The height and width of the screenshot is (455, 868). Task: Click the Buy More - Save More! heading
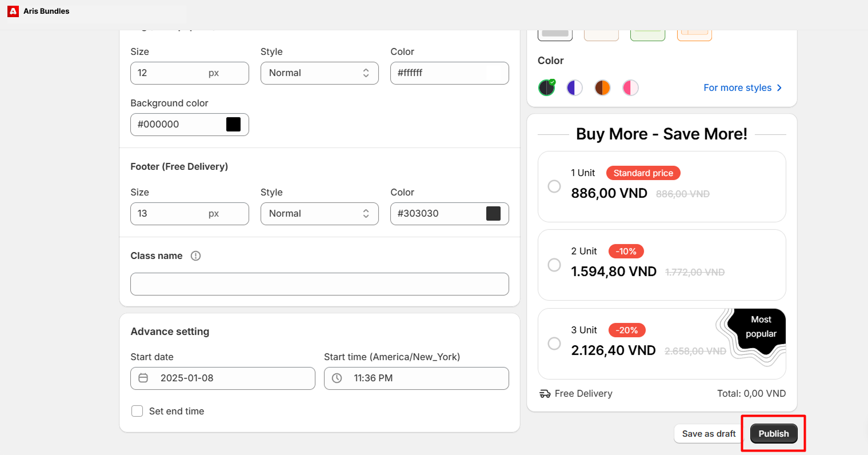point(662,134)
